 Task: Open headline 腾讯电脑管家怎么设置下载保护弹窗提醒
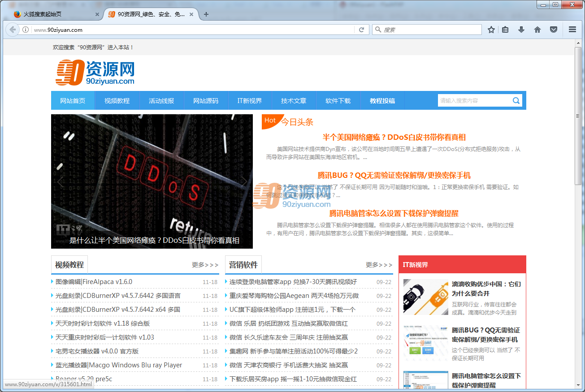coord(394,214)
